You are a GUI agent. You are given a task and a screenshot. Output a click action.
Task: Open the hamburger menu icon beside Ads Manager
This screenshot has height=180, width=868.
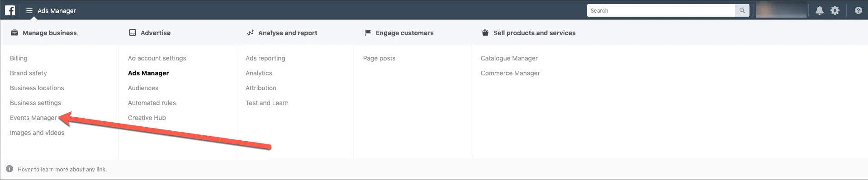[x=29, y=10]
